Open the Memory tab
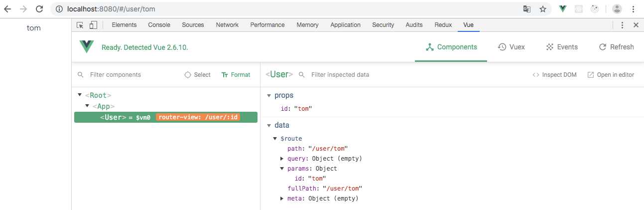The image size is (644, 210). tap(307, 25)
